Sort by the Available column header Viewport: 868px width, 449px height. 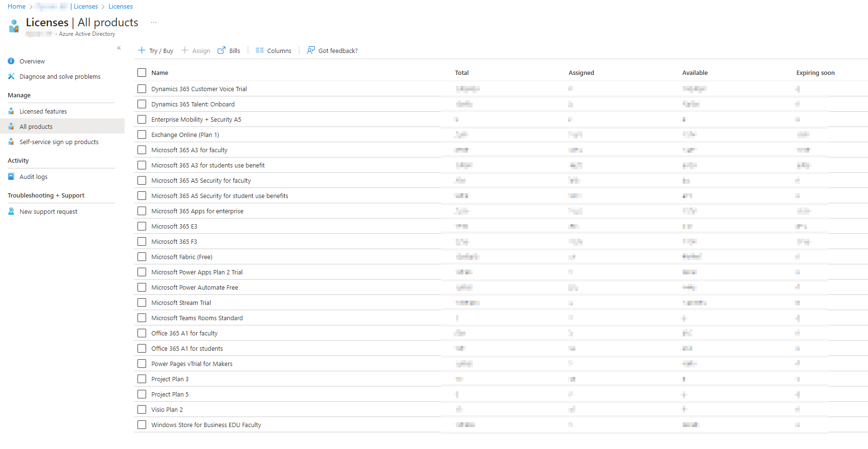click(695, 73)
